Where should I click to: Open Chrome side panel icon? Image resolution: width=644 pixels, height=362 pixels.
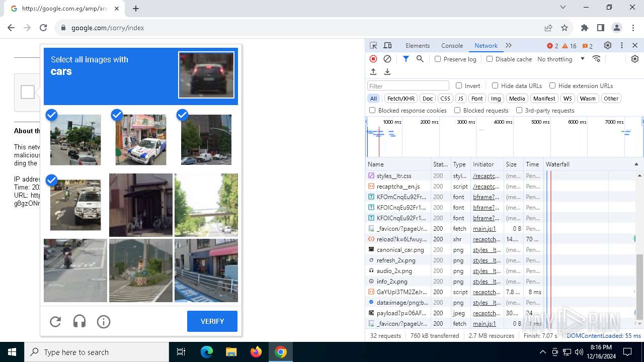(601, 28)
